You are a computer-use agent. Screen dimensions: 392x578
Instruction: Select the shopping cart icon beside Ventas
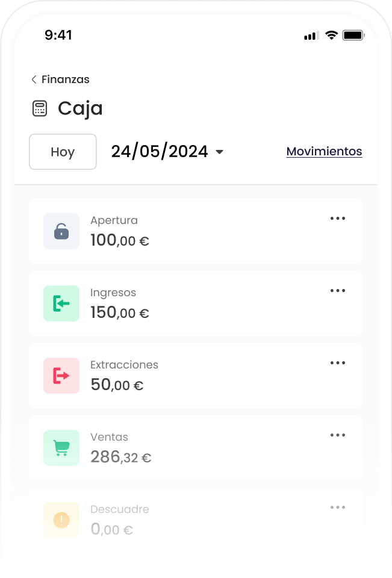coord(61,448)
